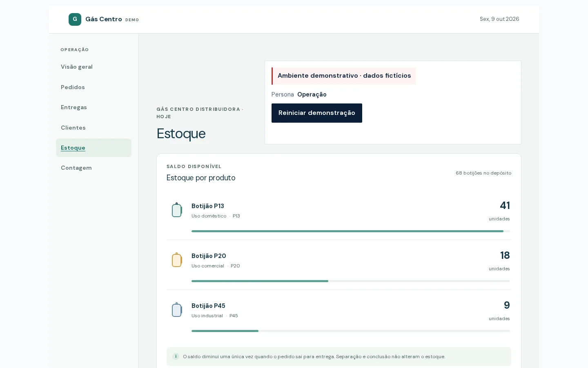Click the DEMO badge next to Gás Centro
Image resolution: width=588 pixels, height=368 pixels.
tap(132, 20)
